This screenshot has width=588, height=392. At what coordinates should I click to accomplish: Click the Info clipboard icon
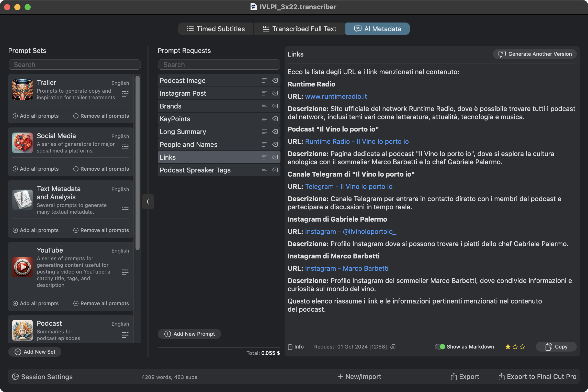[x=290, y=347]
